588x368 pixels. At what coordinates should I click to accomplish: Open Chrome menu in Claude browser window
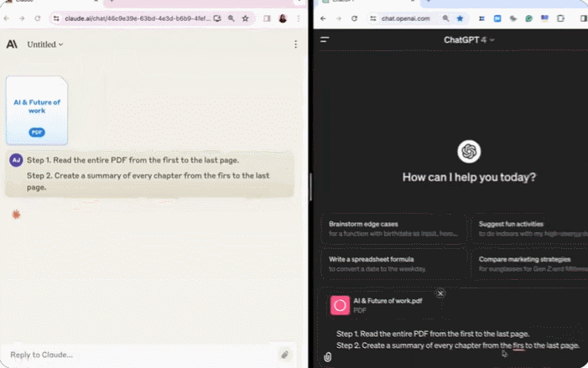[299, 18]
